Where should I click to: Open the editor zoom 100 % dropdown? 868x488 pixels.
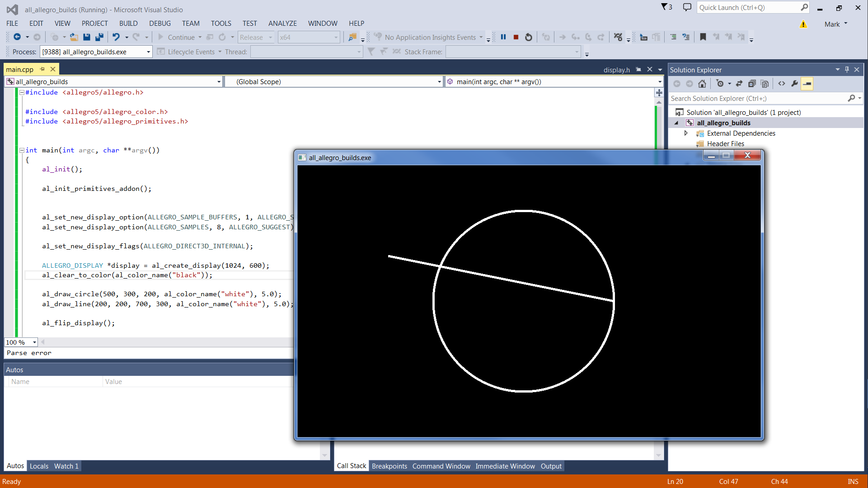pyautogui.click(x=34, y=342)
